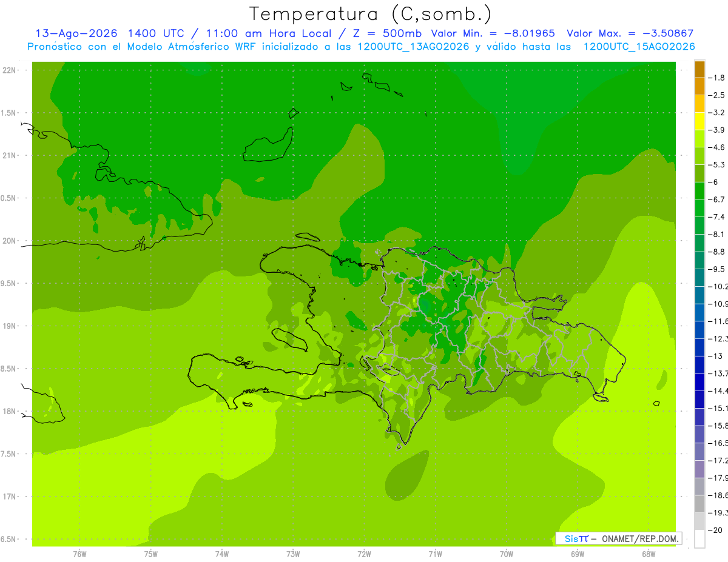Select the '11:00 am Hora Local' text
The image size is (728, 562).
pos(268,33)
